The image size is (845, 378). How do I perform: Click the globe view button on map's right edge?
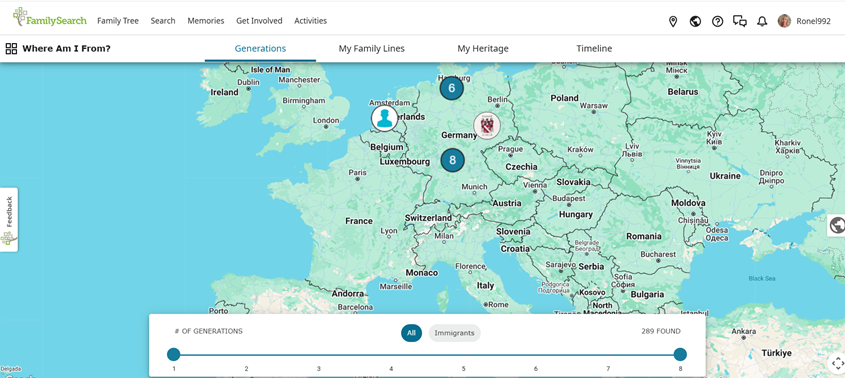pos(837,225)
